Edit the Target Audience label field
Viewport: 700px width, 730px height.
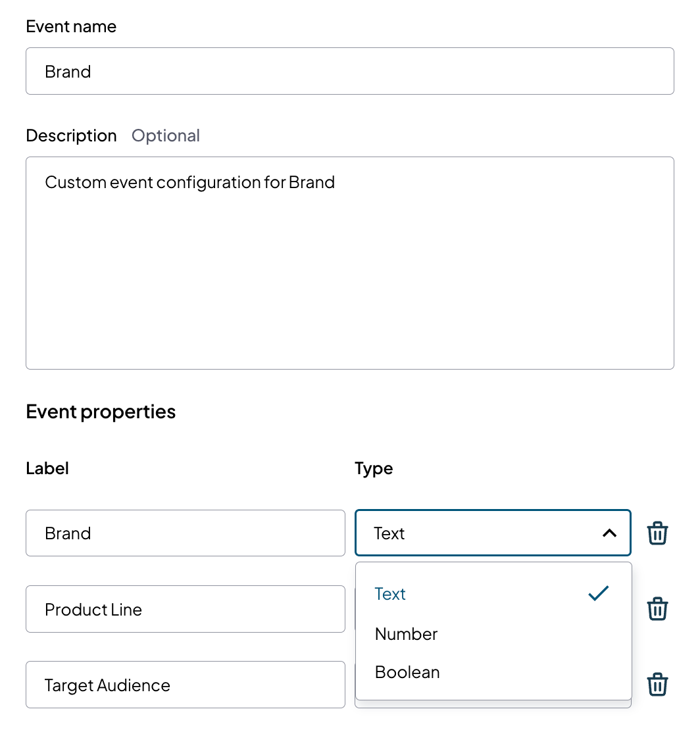[x=185, y=685]
